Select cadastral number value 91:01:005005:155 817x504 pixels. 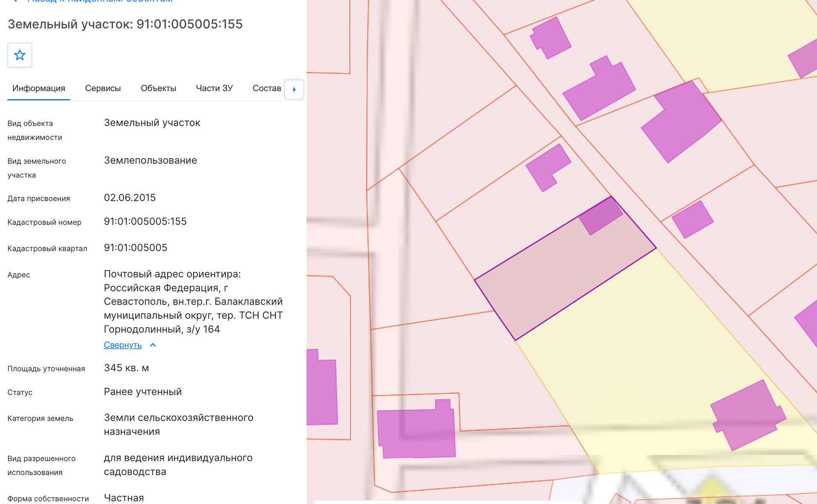click(x=145, y=222)
